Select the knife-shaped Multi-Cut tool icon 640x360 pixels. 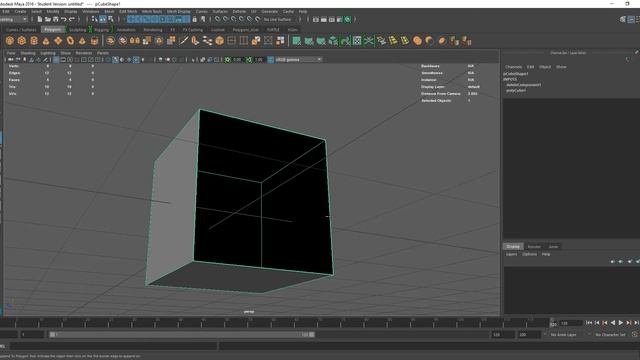coord(183,40)
